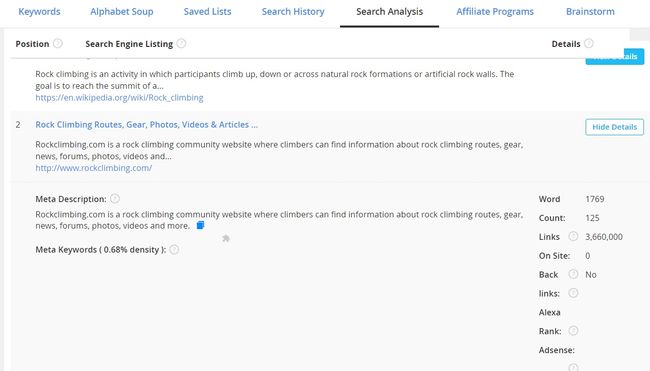The image size is (650, 371).
Task: Click the On Site value 0
Action: click(x=587, y=256)
